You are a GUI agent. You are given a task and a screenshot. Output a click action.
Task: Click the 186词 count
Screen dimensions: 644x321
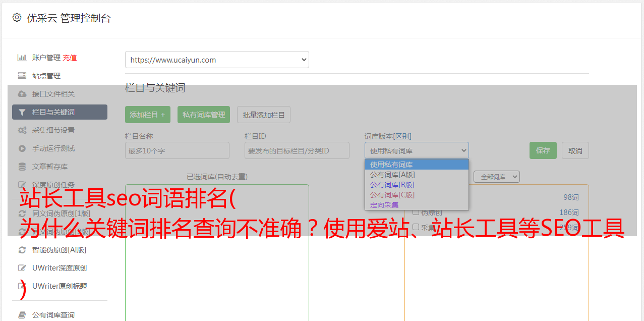click(x=569, y=212)
